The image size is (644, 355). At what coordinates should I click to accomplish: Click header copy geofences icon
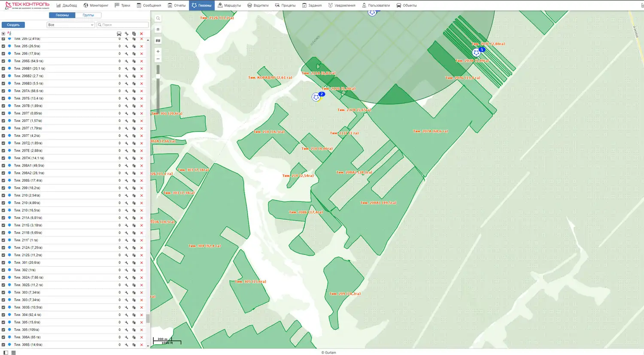(134, 33)
